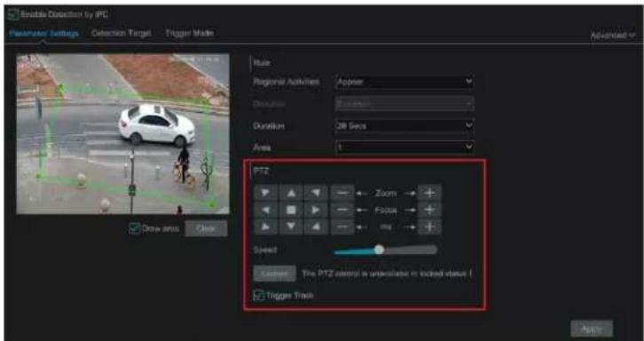Decrease Zoom with minus button
644x341 pixels.
(x=342, y=193)
